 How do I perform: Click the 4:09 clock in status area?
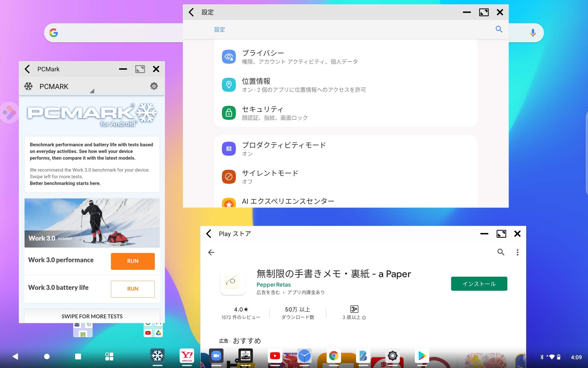[x=576, y=357]
